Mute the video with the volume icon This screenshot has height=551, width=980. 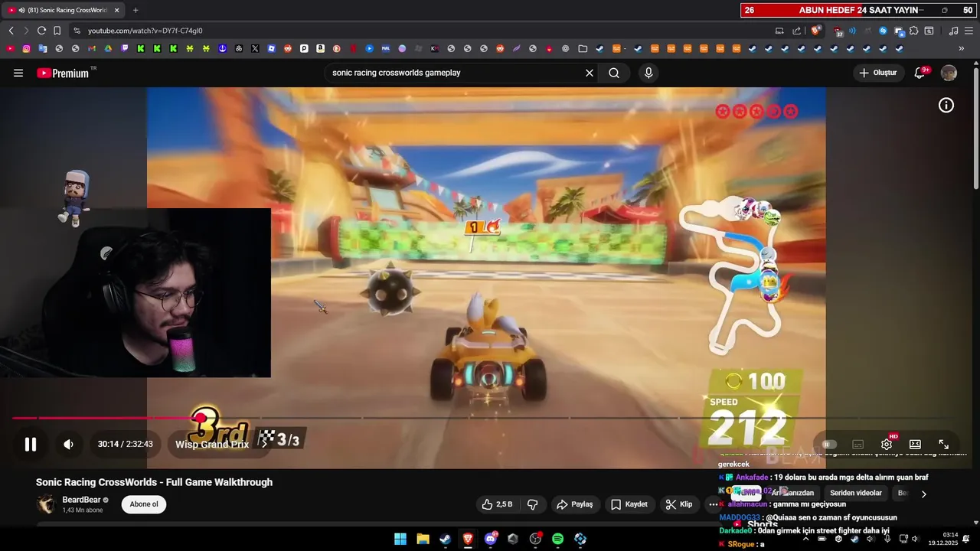pos(68,445)
